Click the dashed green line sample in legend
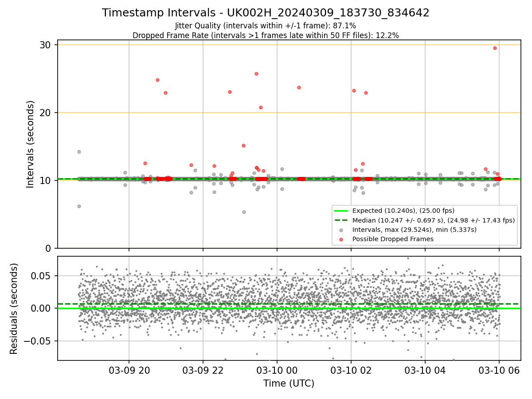Image resolution: width=532 pixels, height=399 pixels. click(341, 220)
